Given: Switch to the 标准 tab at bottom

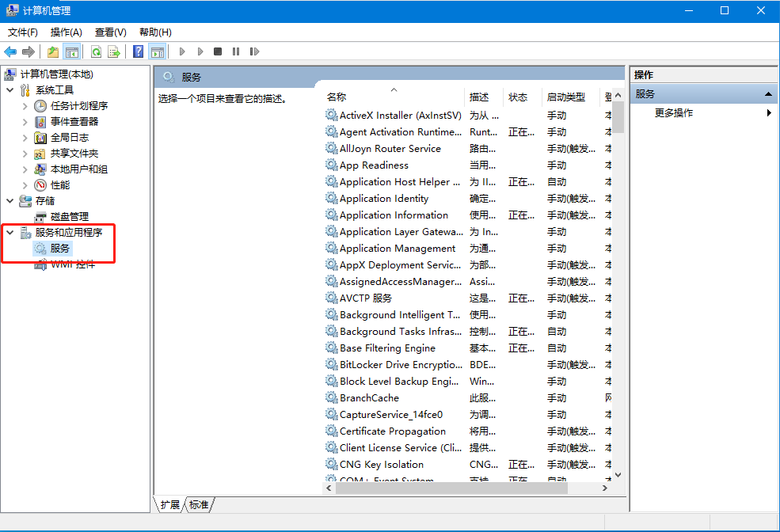Looking at the screenshot, I should 197,504.
